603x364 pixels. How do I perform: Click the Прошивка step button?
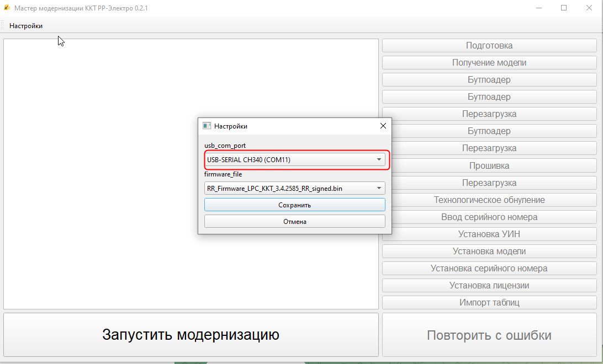coord(489,165)
